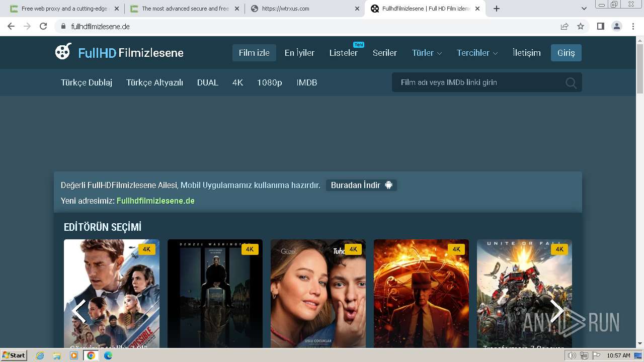Open the Film izle menu item

point(254,53)
